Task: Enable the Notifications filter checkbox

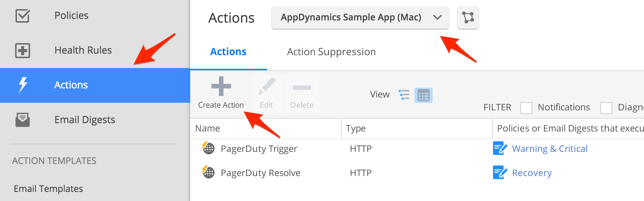Action: click(526, 108)
